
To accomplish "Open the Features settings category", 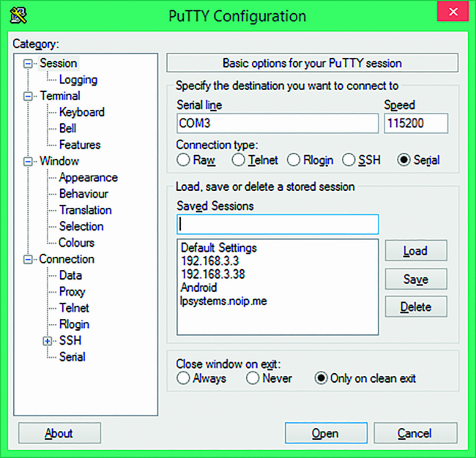I will click(80, 145).
